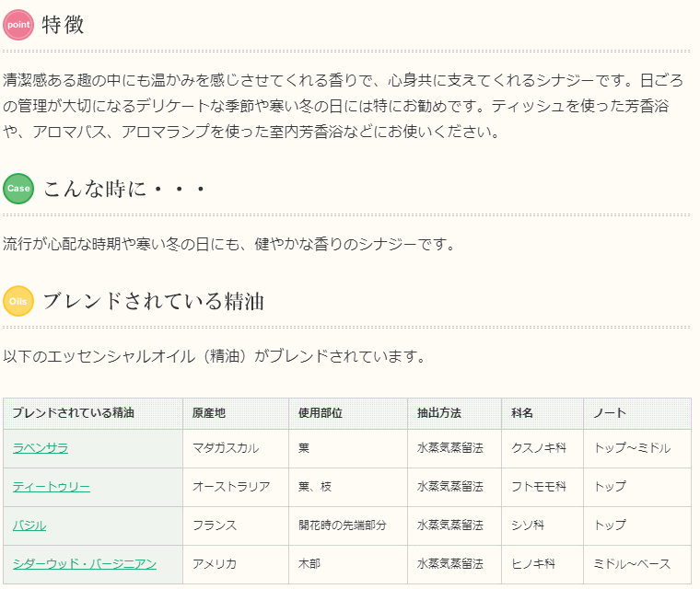The image size is (700, 589).
Task: Click the yellow Oils badge icon
Action: pyautogui.click(x=18, y=301)
